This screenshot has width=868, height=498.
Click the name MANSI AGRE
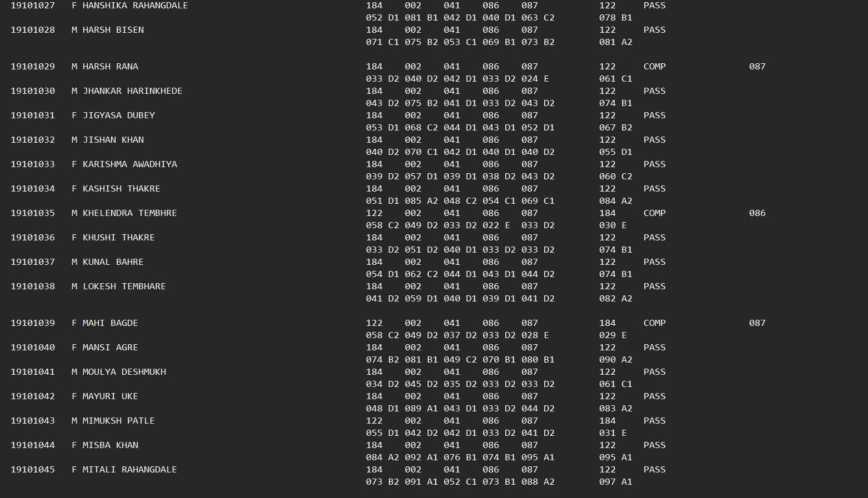coord(111,348)
